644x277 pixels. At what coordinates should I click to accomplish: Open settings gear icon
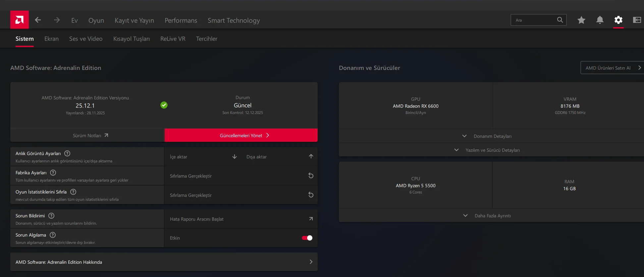coord(618,20)
